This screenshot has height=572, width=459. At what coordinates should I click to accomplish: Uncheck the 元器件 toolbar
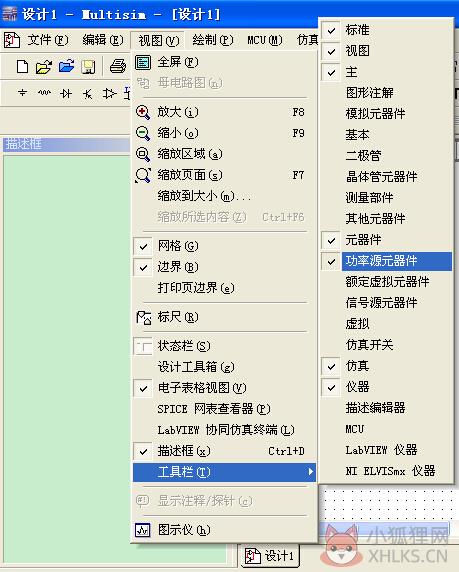(x=386, y=240)
